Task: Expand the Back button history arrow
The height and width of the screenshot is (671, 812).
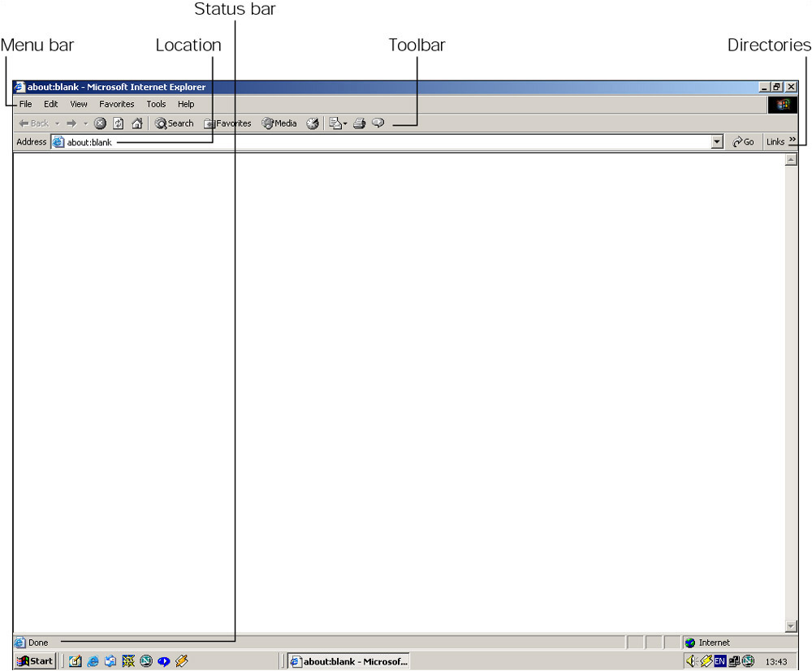Action: 57,123
